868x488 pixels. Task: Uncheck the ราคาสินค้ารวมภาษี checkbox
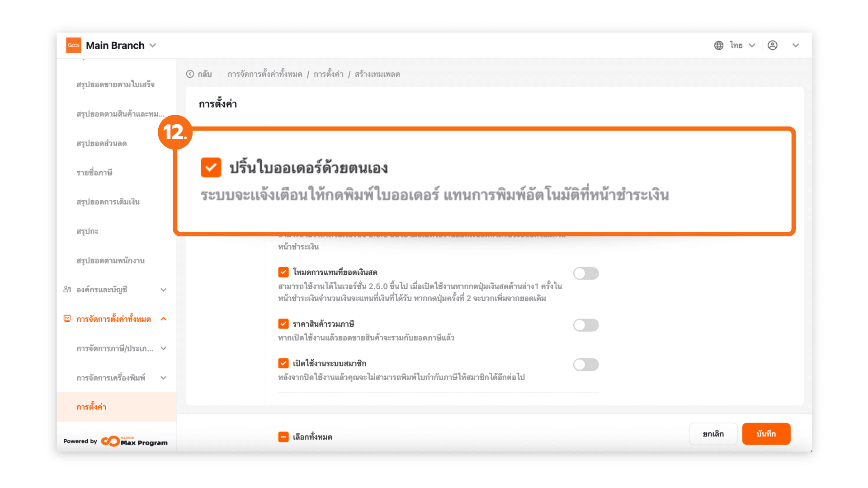tap(283, 324)
